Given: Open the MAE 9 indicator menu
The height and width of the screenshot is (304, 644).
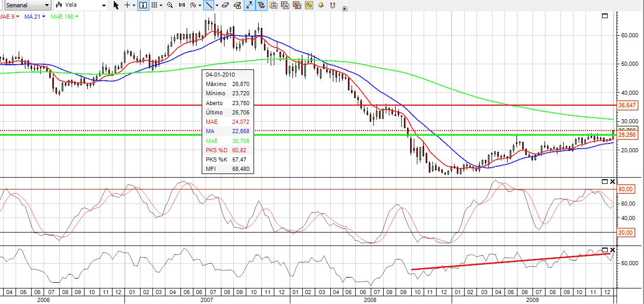Looking at the screenshot, I should (9, 17).
